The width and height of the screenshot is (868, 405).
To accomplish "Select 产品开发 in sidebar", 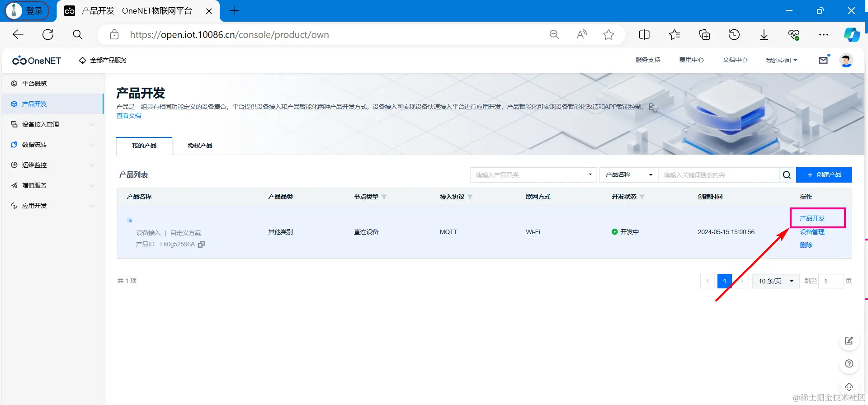I will [x=52, y=104].
